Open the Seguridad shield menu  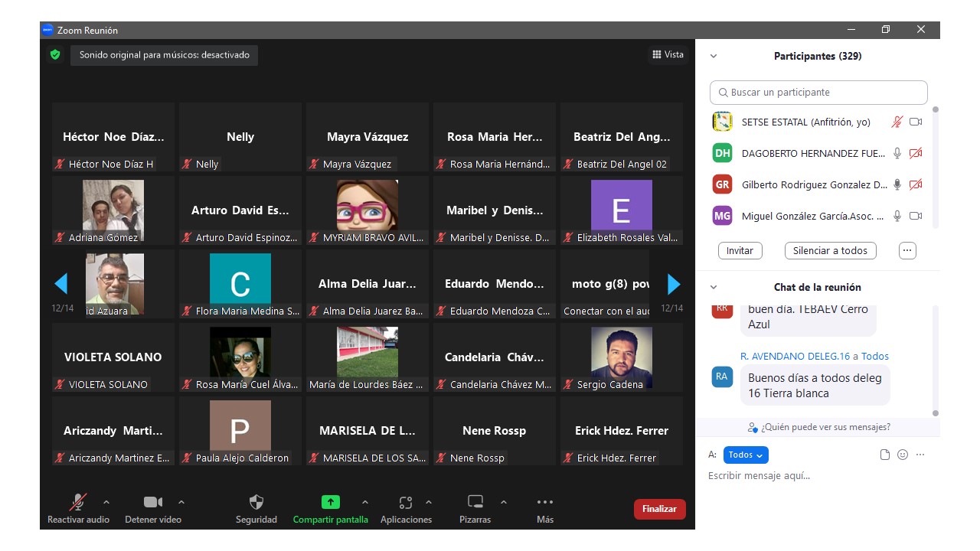pyautogui.click(x=256, y=502)
